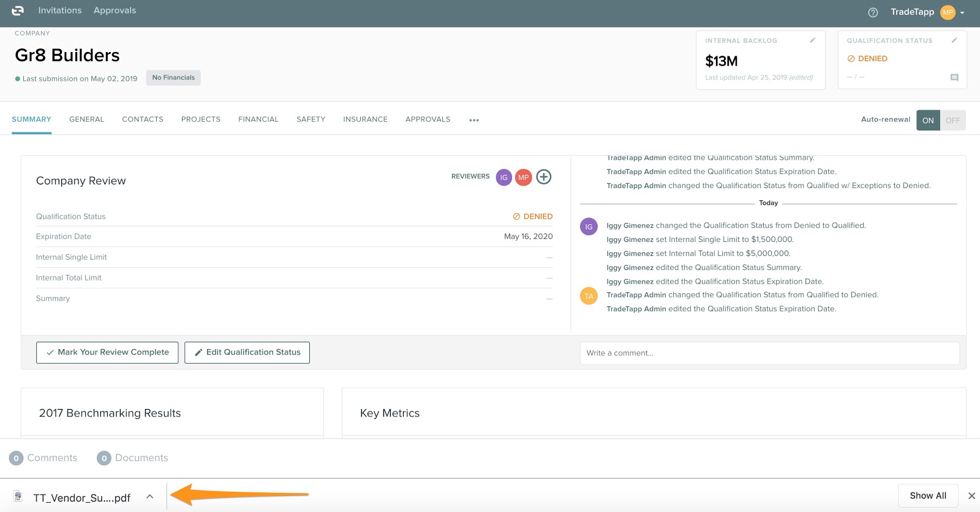Open the user account dropdown arrow
Image resolution: width=980 pixels, height=512 pixels.
coord(962,13)
